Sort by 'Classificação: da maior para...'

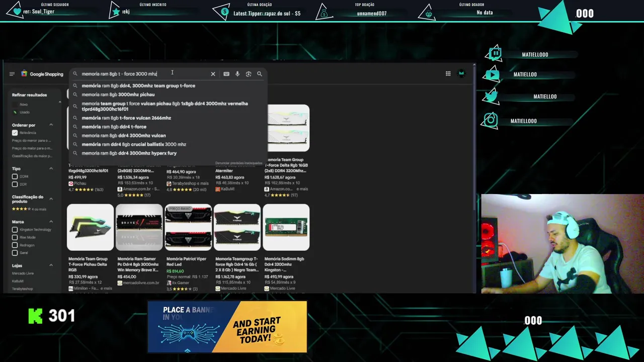coord(32,156)
